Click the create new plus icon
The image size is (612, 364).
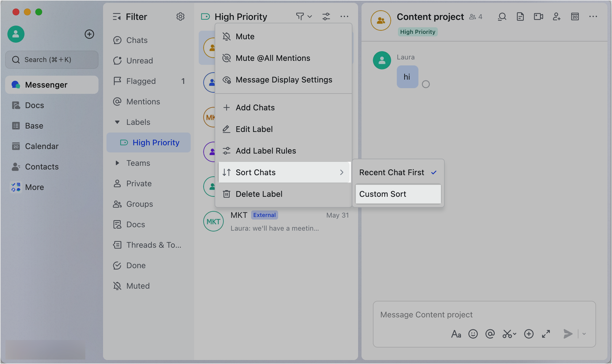tap(89, 34)
